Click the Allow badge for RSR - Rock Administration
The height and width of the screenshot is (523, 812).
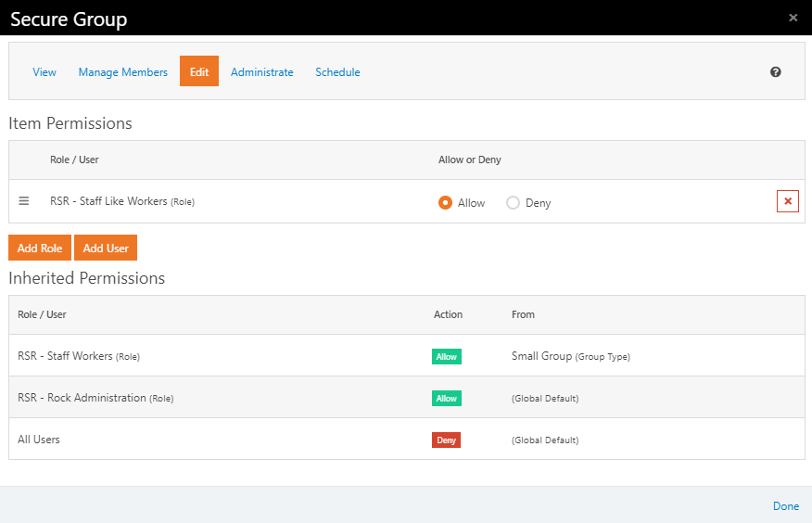pos(447,398)
